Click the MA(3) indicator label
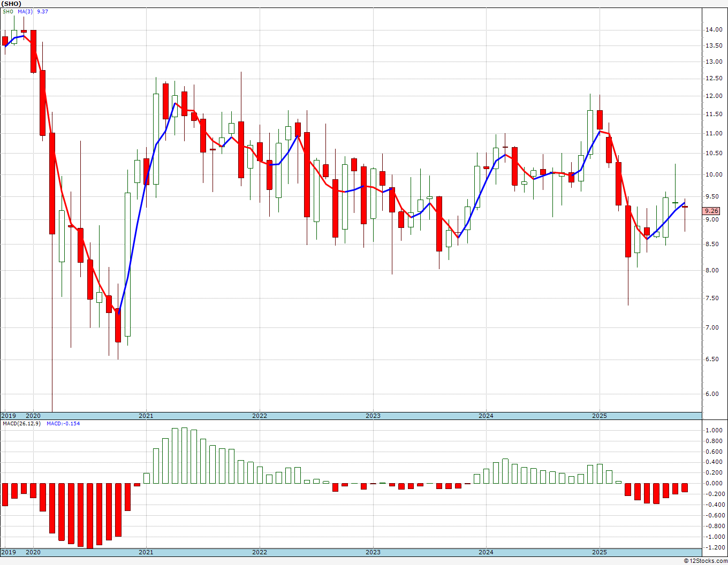 click(25, 11)
